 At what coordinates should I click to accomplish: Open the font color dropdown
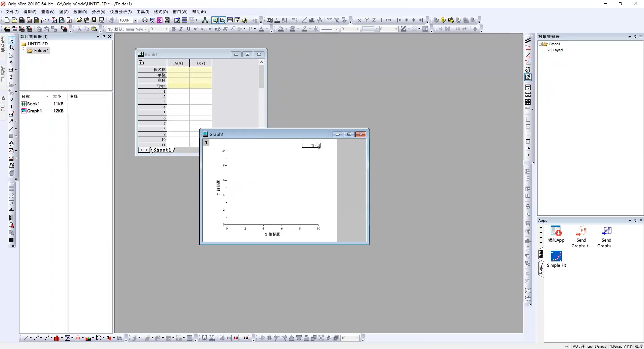coord(267,30)
